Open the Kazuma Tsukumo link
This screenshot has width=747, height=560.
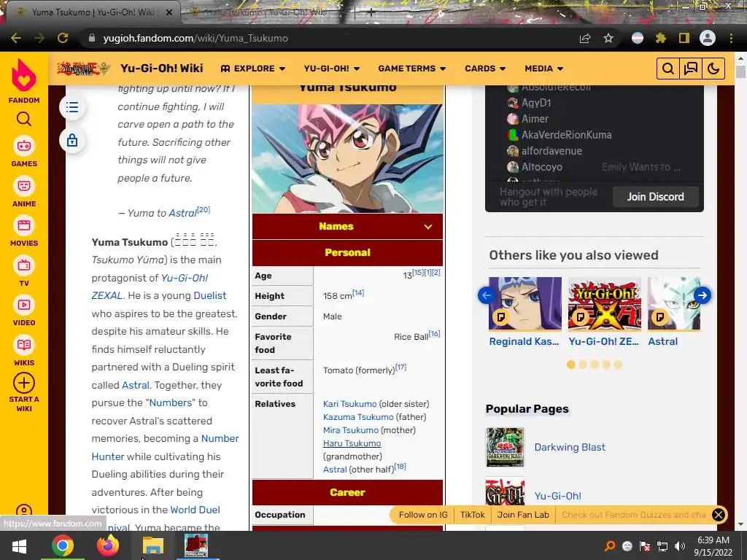[358, 417]
